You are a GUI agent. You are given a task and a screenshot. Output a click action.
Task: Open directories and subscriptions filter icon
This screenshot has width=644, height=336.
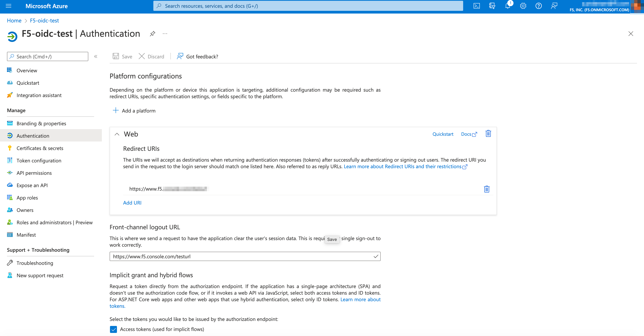[x=492, y=6]
